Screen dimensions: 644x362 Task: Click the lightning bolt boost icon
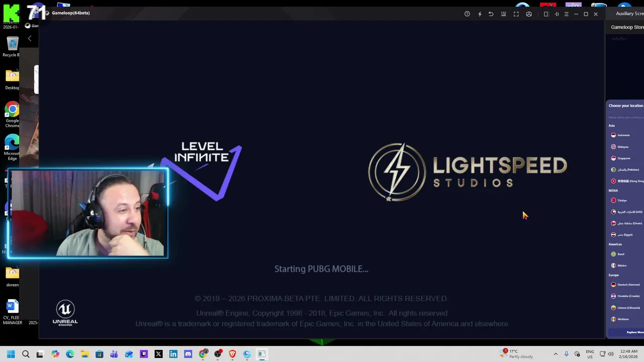(479, 14)
